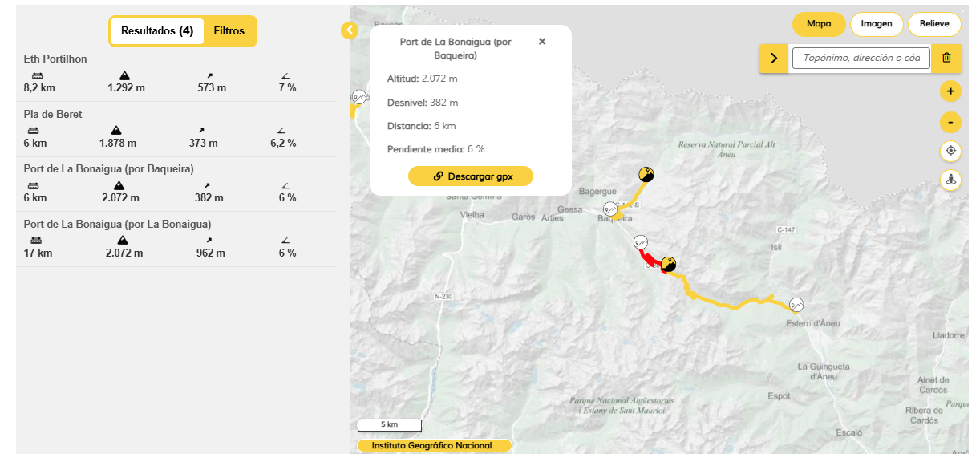980x454 pixels.
Task: Zoom in with the plus button
Action: [x=950, y=91]
